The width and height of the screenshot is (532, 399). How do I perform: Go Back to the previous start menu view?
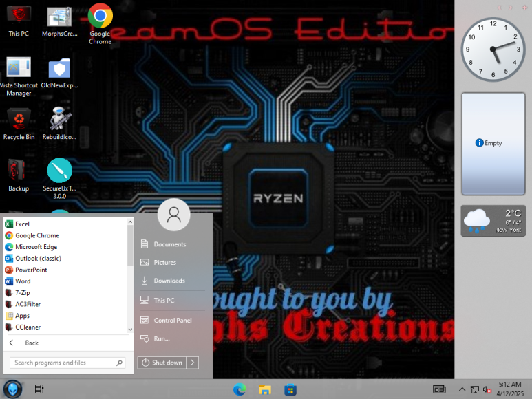pos(68,343)
